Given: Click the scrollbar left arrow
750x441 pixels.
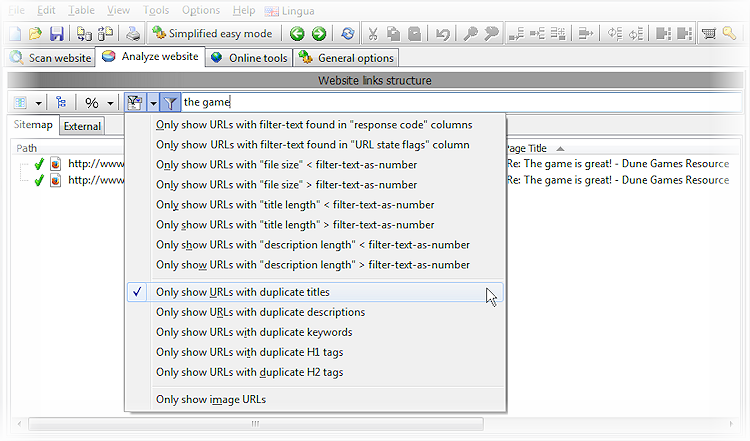Looking at the screenshot, I should pyautogui.click(x=19, y=424).
